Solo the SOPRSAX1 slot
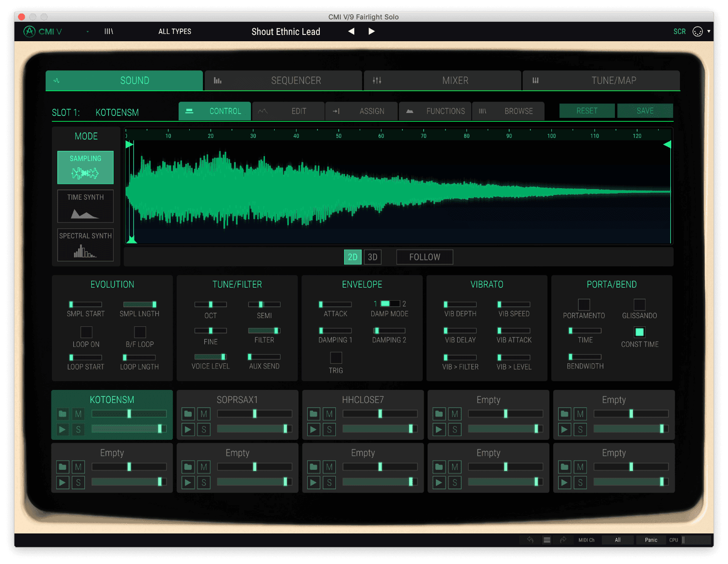The width and height of the screenshot is (728, 564). pyautogui.click(x=204, y=429)
